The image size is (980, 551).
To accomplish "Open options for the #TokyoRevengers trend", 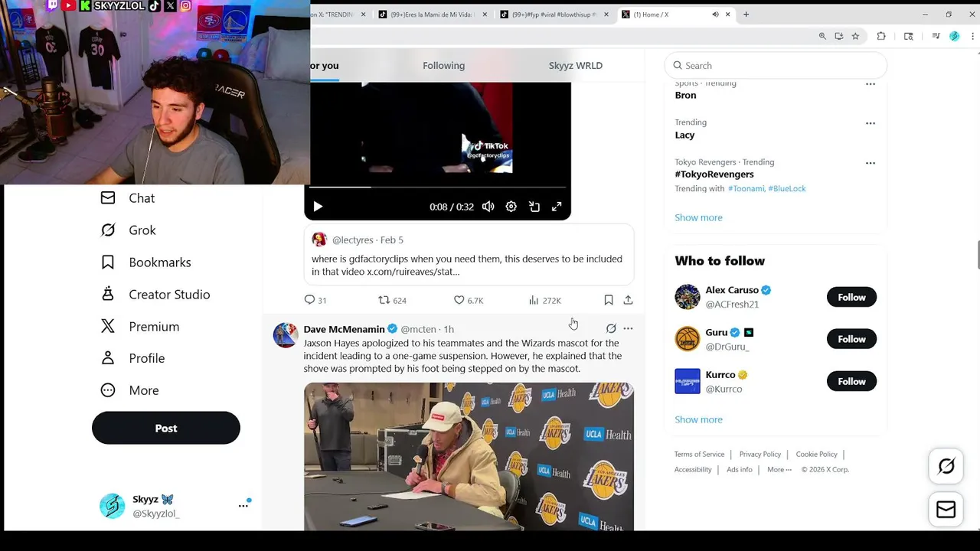I will [x=871, y=163].
